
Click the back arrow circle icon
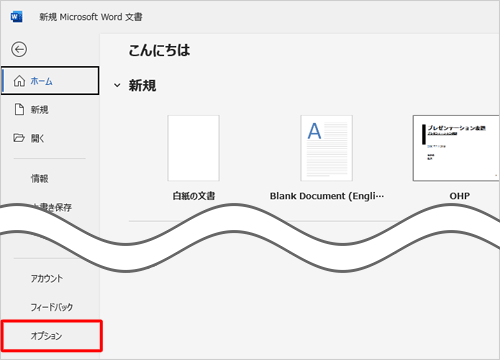tap(19, 49)
